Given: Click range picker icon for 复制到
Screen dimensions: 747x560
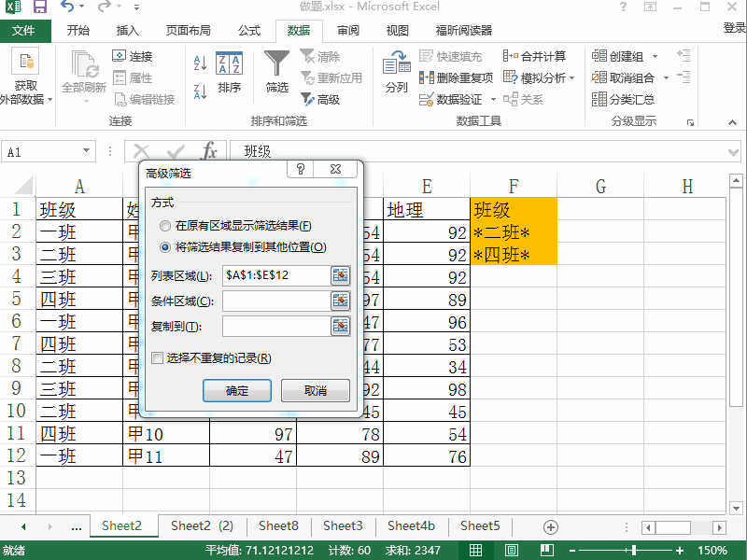Looking at the screenshot, I should point(340,326).
